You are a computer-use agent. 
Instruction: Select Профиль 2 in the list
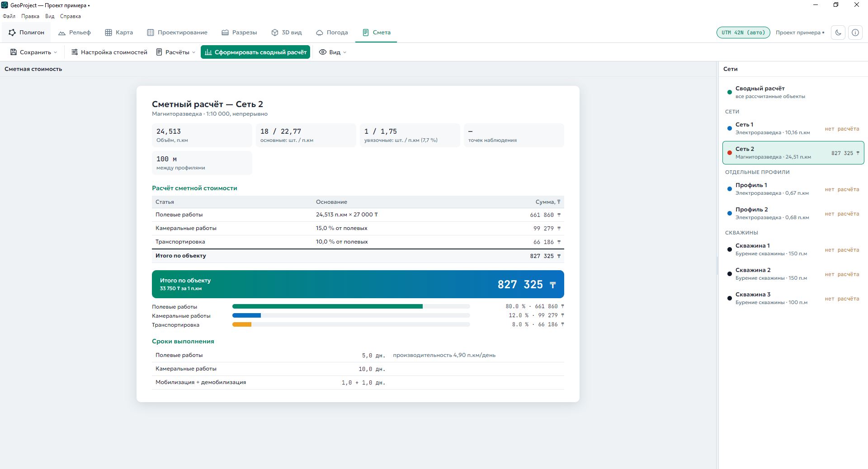click(x=793, y=213)
